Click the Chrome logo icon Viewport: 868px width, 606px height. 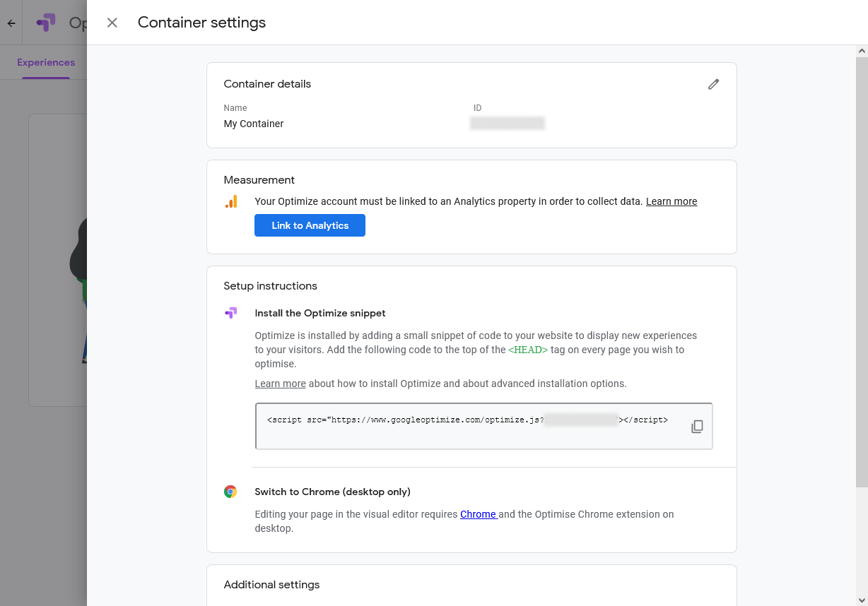[230, 492]
